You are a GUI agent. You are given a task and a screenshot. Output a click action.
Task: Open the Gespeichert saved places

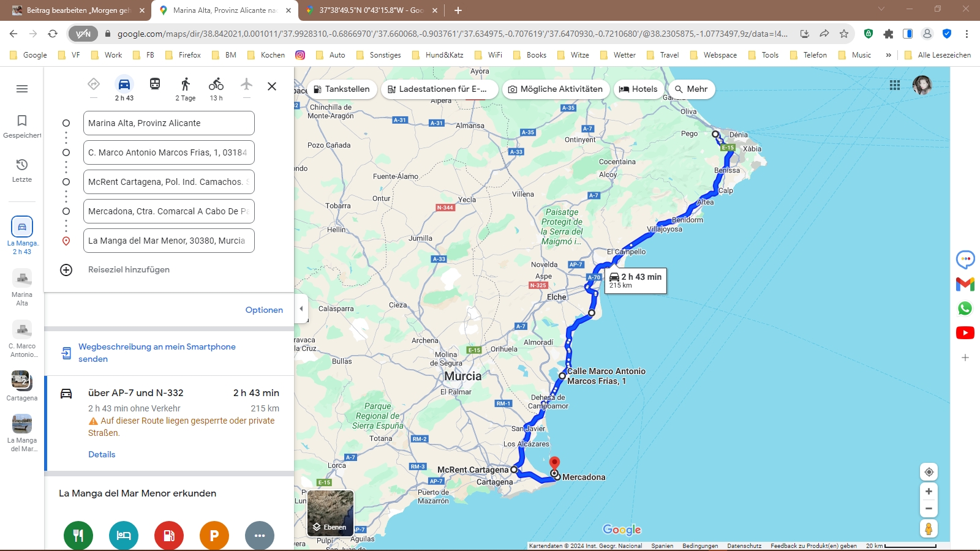click(22, 126)
